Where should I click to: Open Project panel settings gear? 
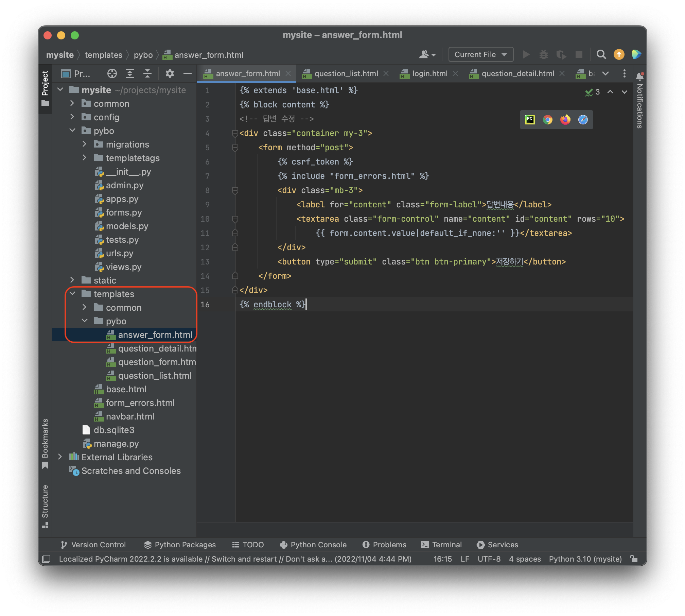[170, 73]
